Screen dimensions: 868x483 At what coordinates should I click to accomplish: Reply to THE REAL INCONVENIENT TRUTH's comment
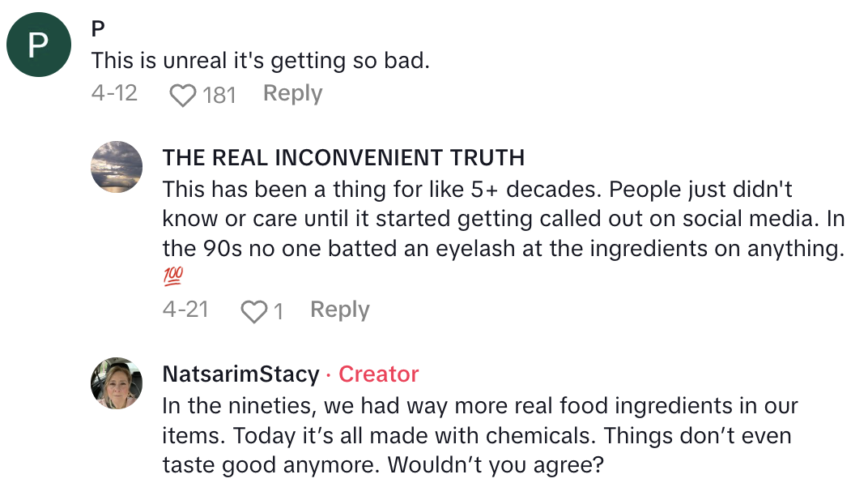pos(339,310)
